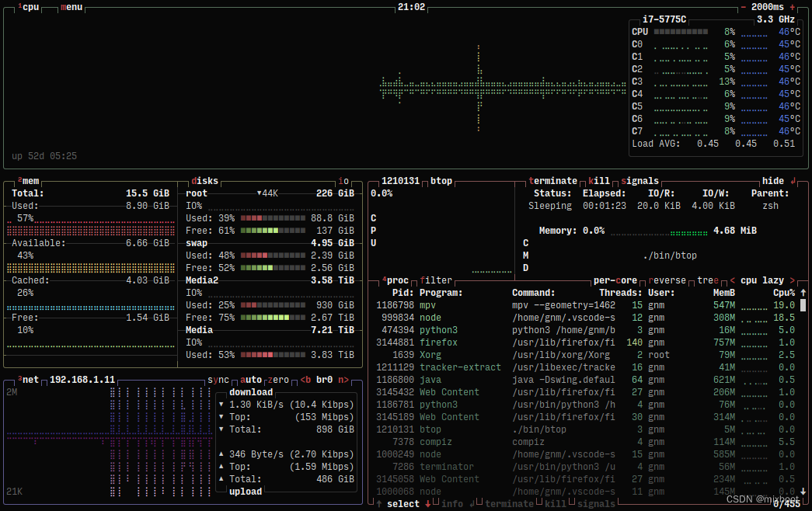Click the uptime text 'up 52d 05:25'

click(x=44, y=156)
